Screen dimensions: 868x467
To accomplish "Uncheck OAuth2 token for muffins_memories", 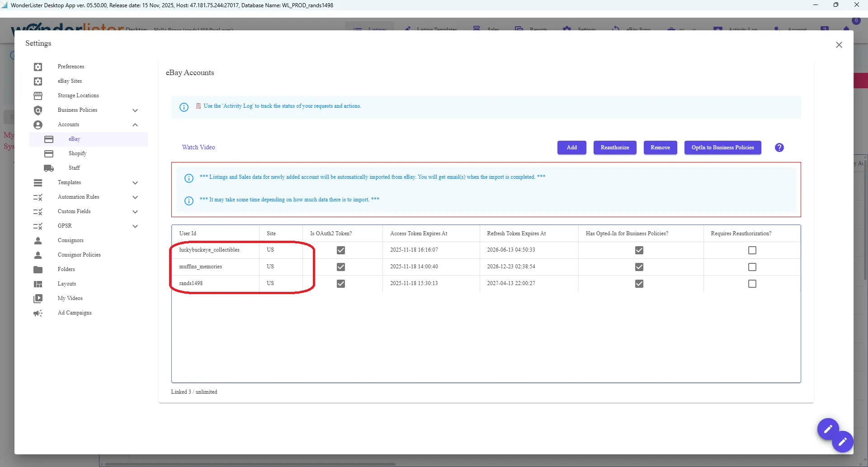I will pyautogui.click(x=341, y=267).
